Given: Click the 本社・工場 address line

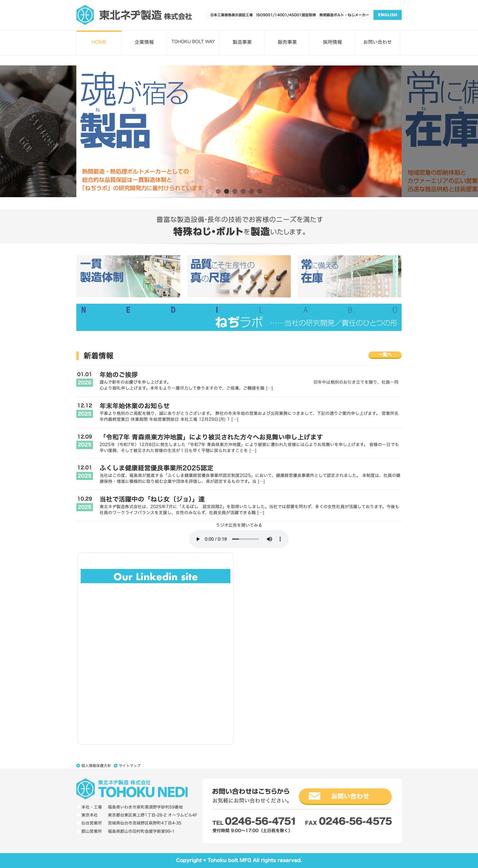Looking at the screenshot, I should [130, 807].
